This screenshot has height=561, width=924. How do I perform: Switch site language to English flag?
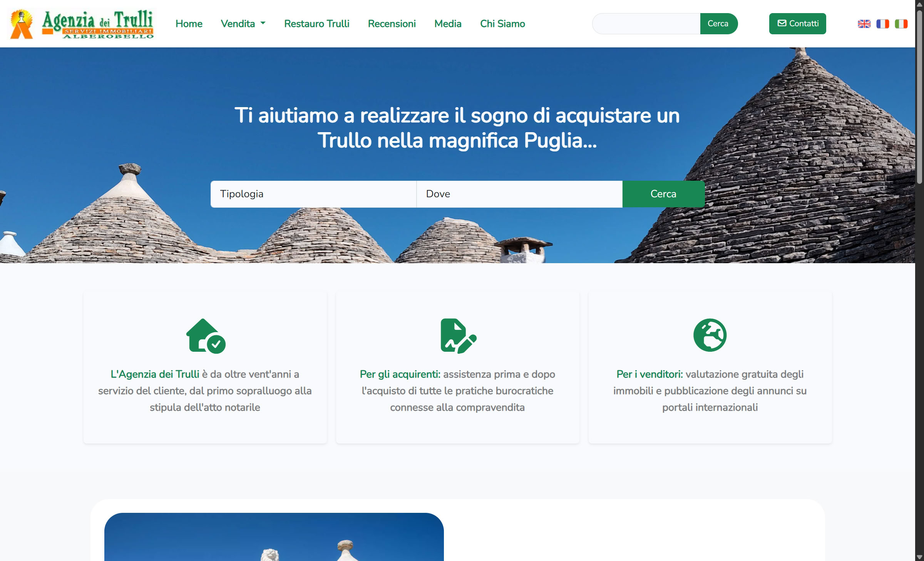[864, 24]
